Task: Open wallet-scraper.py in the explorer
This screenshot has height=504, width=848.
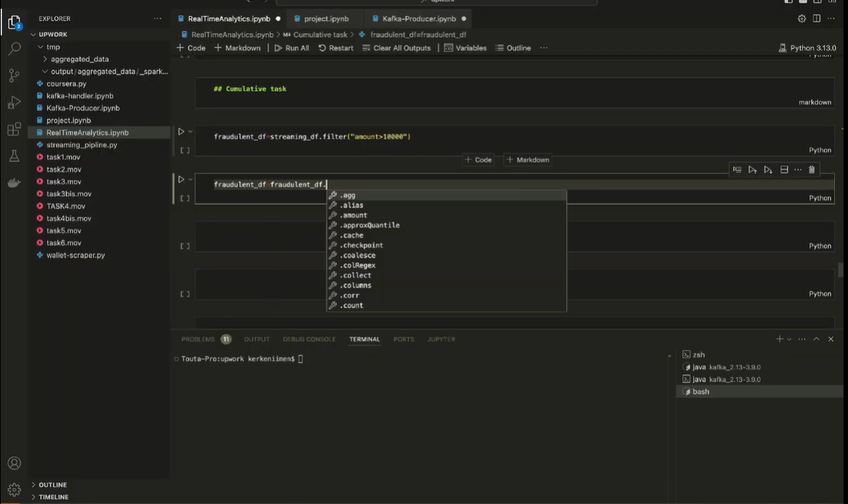Action: click(75, 255)
